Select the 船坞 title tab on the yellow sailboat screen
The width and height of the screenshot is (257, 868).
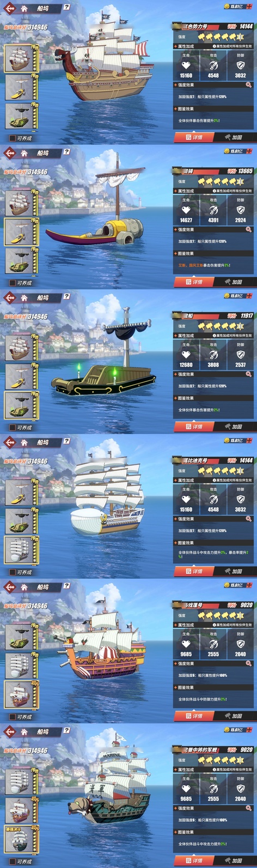pyautogui.click(x=43, y=153)
